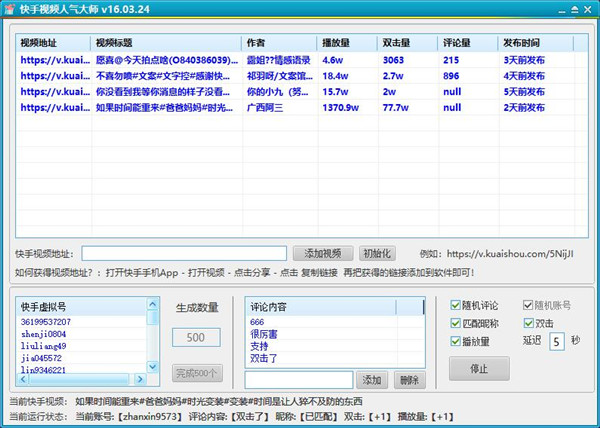
Task: Select comment 很厉害 in list
Action: tap(264, 334)
